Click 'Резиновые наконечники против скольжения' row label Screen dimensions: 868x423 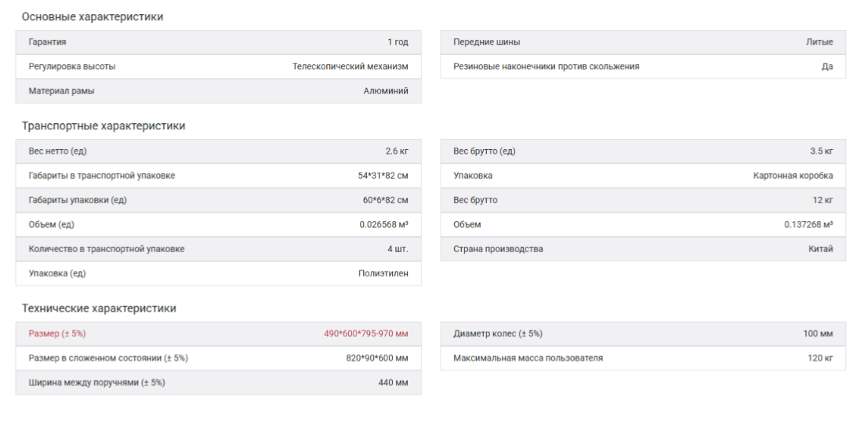tap(546, 67)
